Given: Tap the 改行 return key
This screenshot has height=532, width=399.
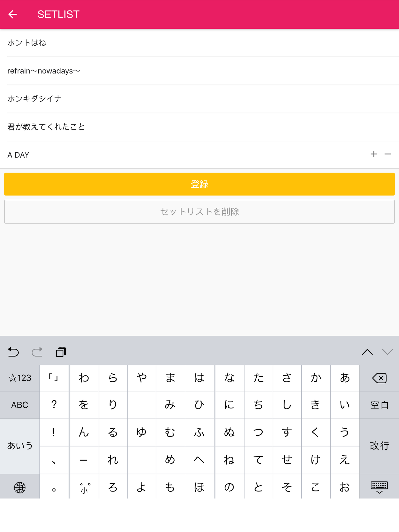Looking at the screenshot, I should tap(379, 446).
